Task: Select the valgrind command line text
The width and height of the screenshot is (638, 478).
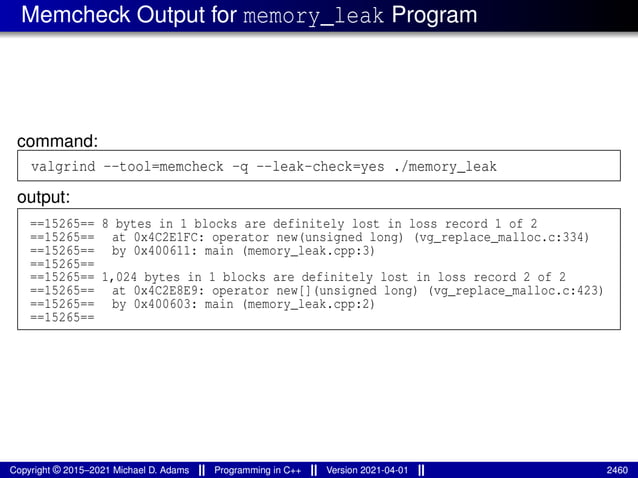Action: 264,166
